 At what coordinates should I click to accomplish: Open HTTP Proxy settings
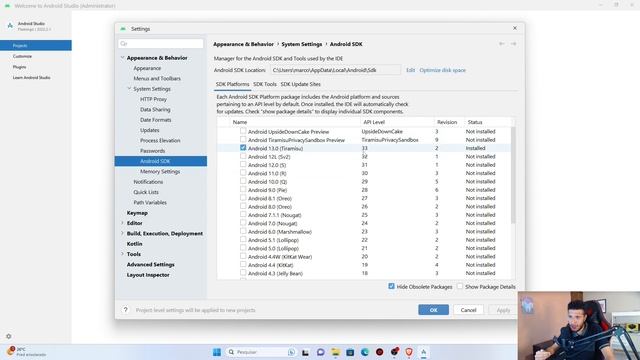(x=153, y=99)
